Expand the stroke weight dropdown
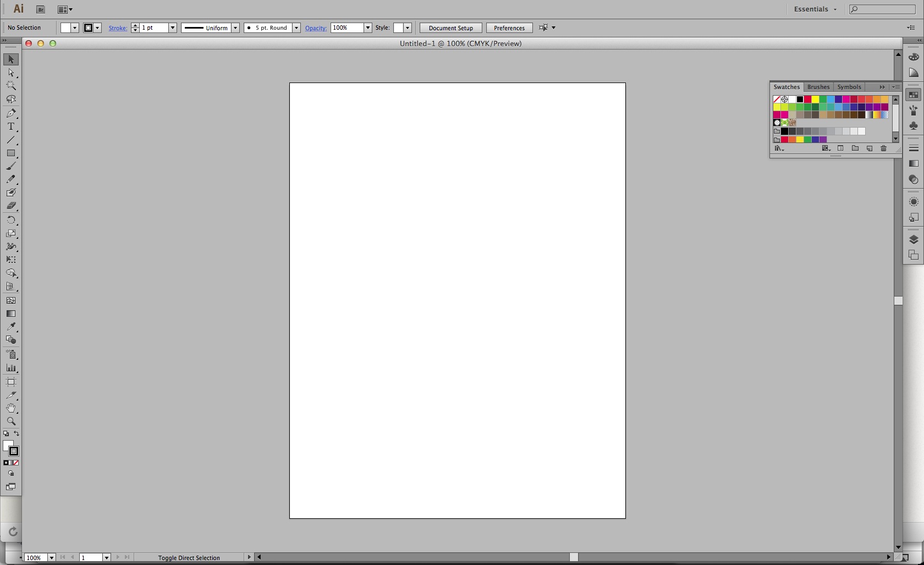 (x=172, y=28)
